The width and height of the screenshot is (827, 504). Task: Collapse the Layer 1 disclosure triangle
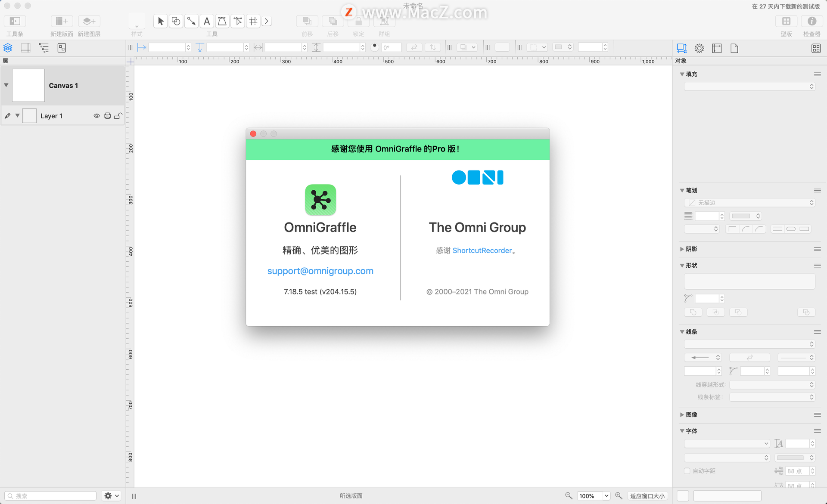17,115
